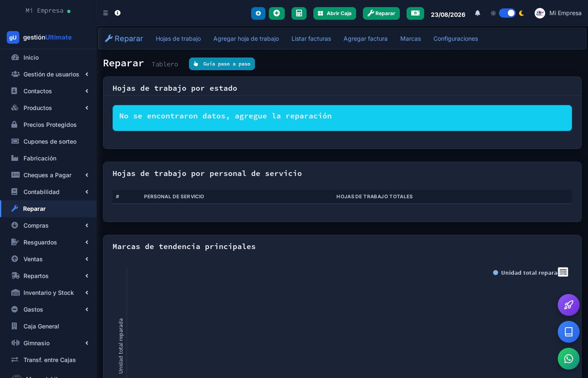Click the info circle icon in header

(118, 13)
